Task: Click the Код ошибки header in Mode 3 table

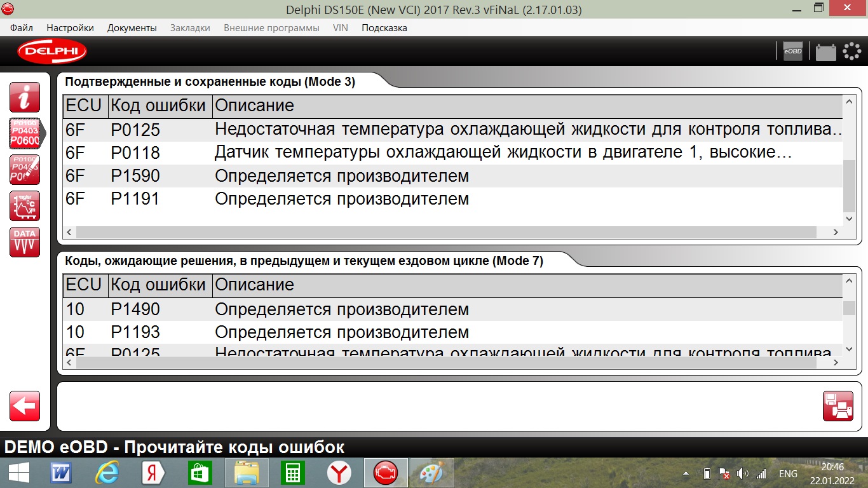Action: point(158,105)
